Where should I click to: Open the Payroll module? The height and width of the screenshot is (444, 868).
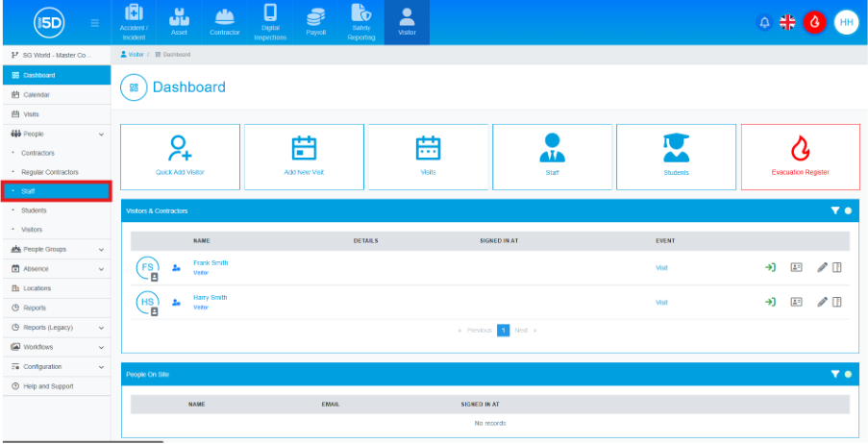click(315, 23)
